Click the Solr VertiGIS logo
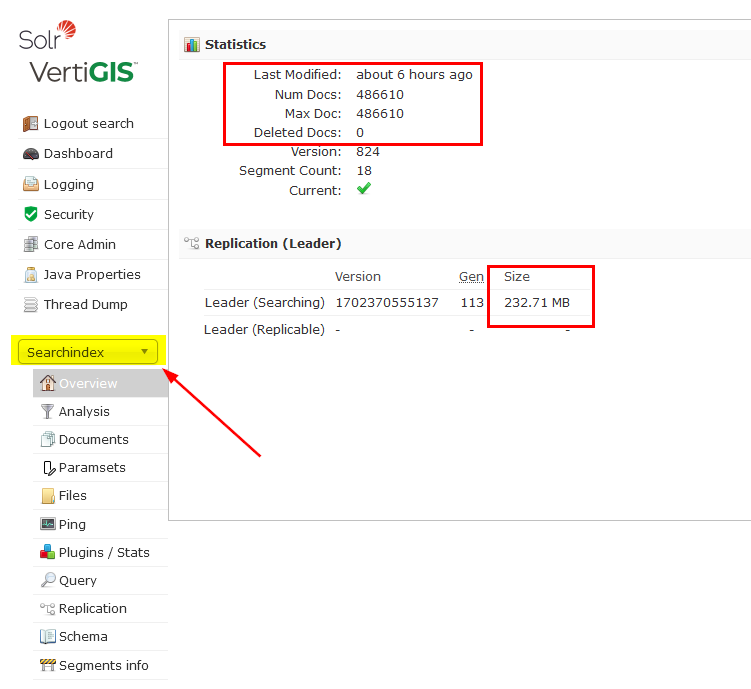This screenshot has width=751, height=689. 77,52
